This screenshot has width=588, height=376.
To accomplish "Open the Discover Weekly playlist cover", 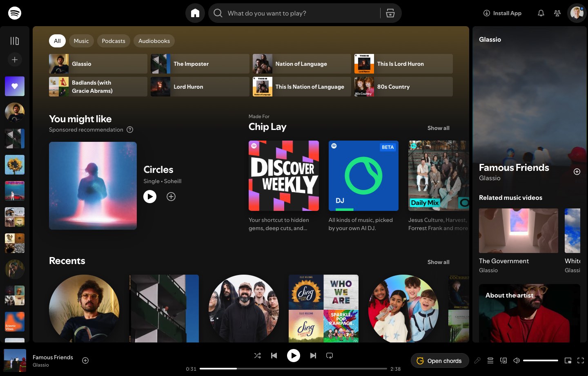I will pos(284,176).
